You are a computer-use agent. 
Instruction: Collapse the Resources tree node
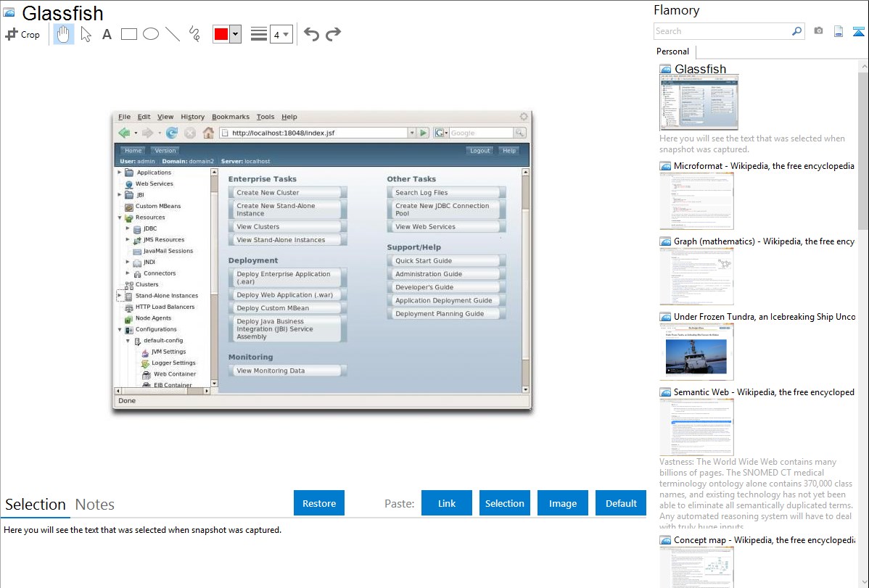pyautogui.click(x=120, y=218)
